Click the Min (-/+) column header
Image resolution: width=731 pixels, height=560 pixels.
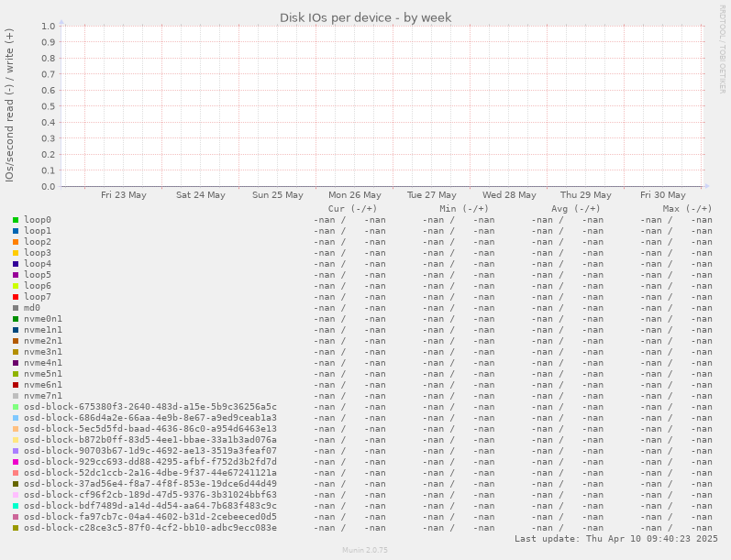point(464,209)
